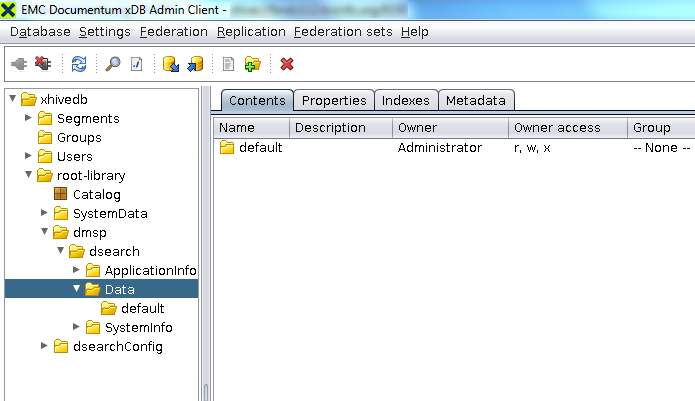This screenshot has height=401, width=695.
Task: Open the Federation sets menu
Action: pos(343,32)
